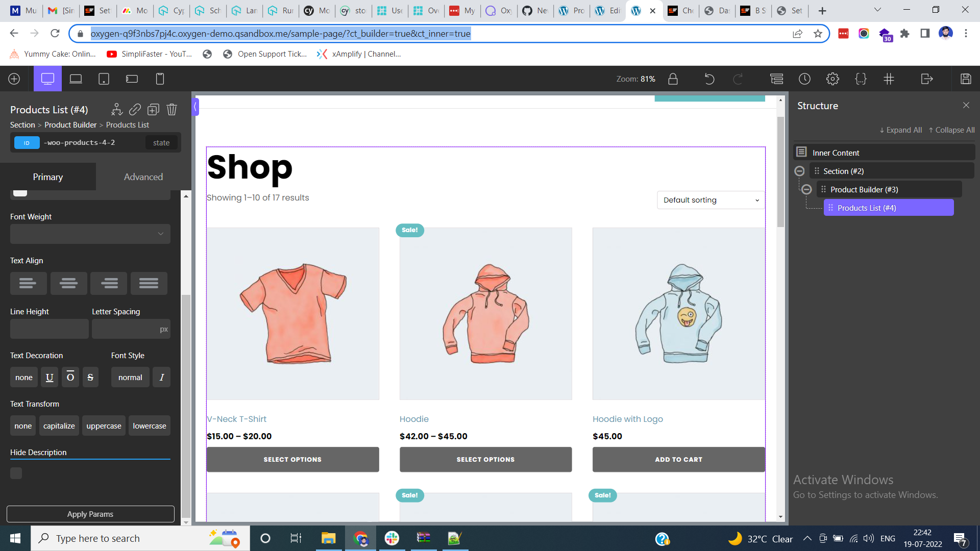Open the Default sorting dropdown in the preview
Image resolution: width=980 pixels, height=551 pixels.
point(710,200)
